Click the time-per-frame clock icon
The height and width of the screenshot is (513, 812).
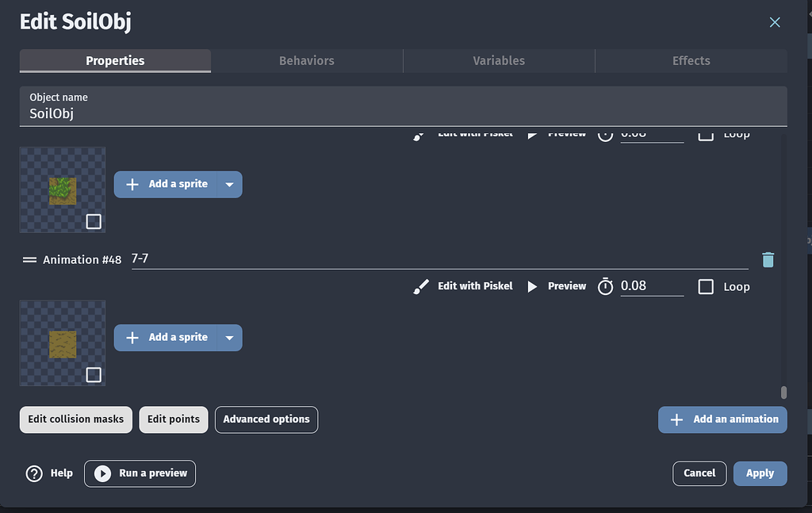coord(605,286)
